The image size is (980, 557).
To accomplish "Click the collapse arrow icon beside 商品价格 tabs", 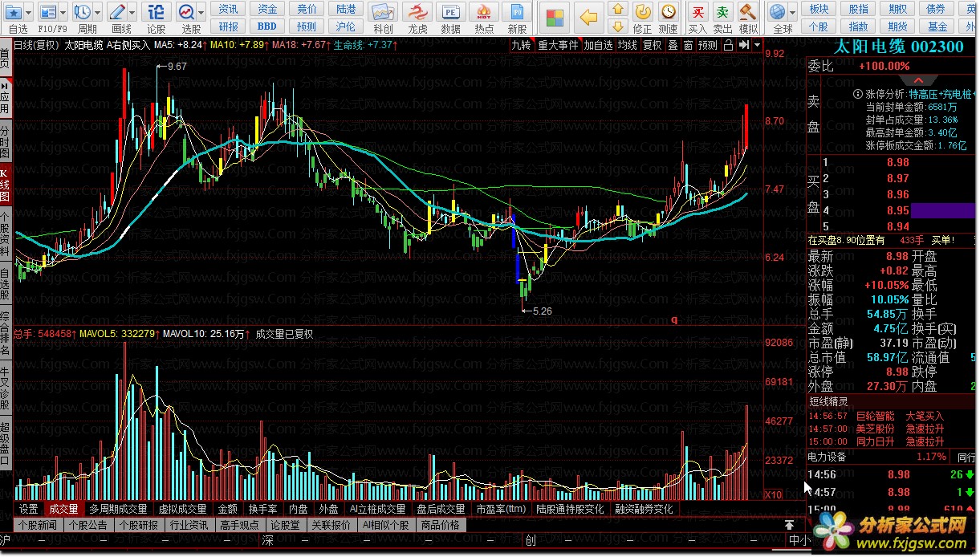I will click(x=789, y=525).
